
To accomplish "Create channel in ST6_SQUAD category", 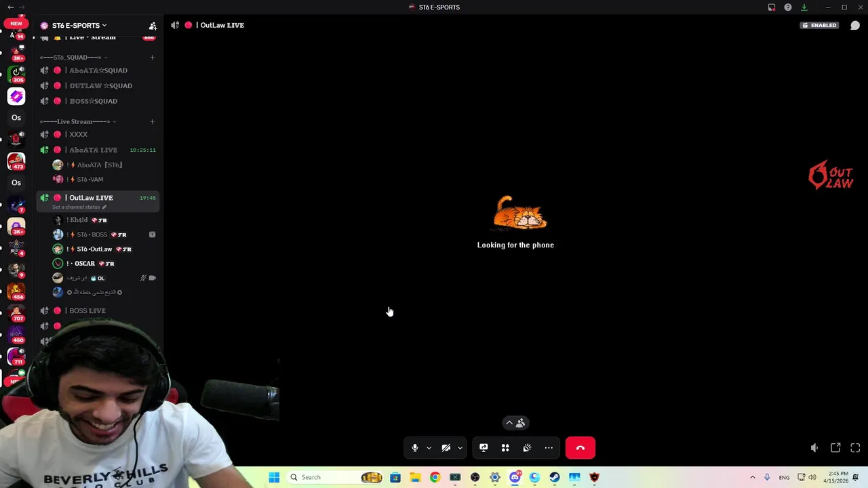I will (152, 57).
